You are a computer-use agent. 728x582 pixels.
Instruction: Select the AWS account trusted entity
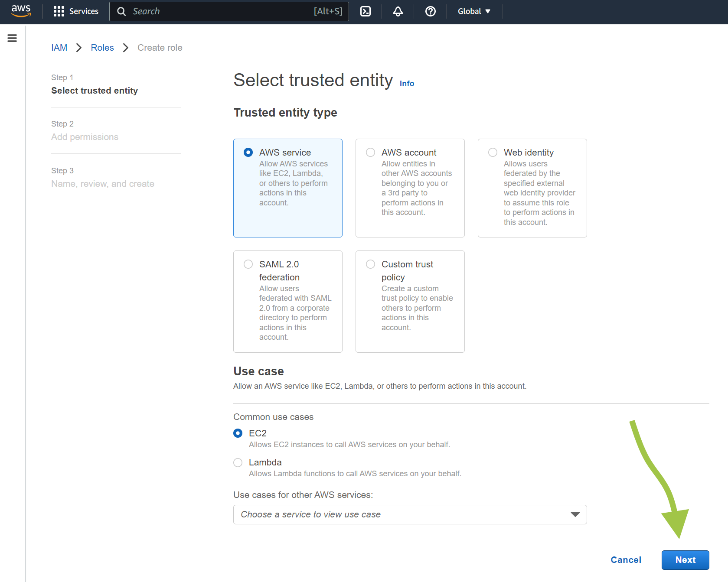370,153
